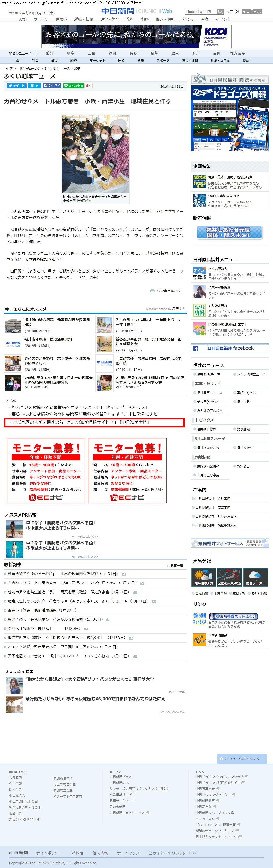Open 福井勝山総合病院 recommended article
The width and height of the screenshot is (273, 868).
coord(57,322)
